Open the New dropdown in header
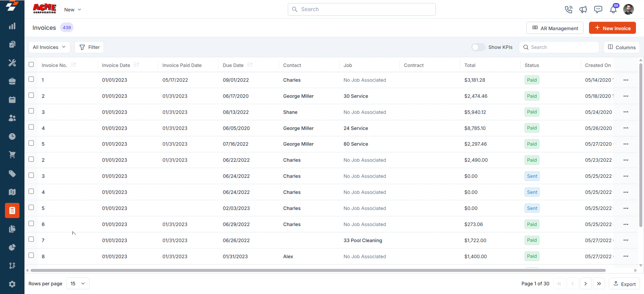 pos(73,10)
